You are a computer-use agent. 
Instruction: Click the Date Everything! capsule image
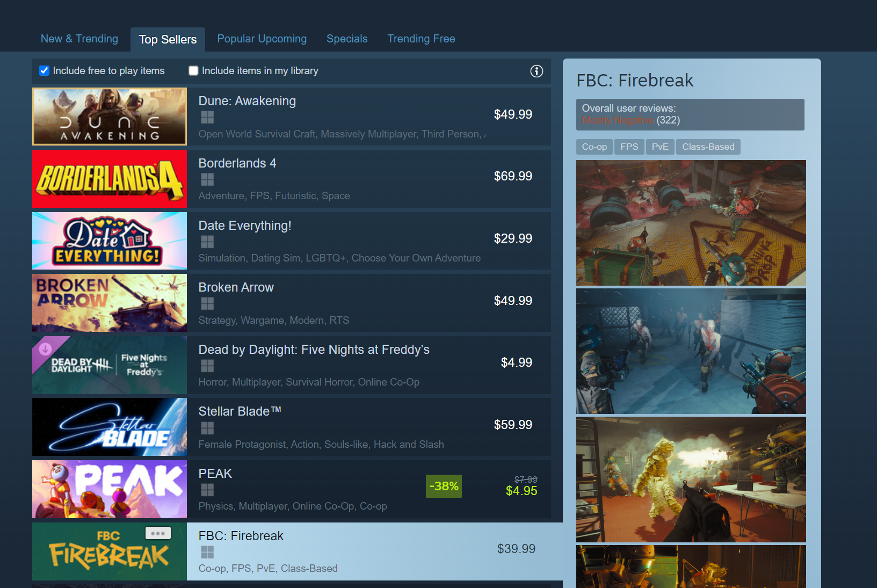[x=110, y=241]
